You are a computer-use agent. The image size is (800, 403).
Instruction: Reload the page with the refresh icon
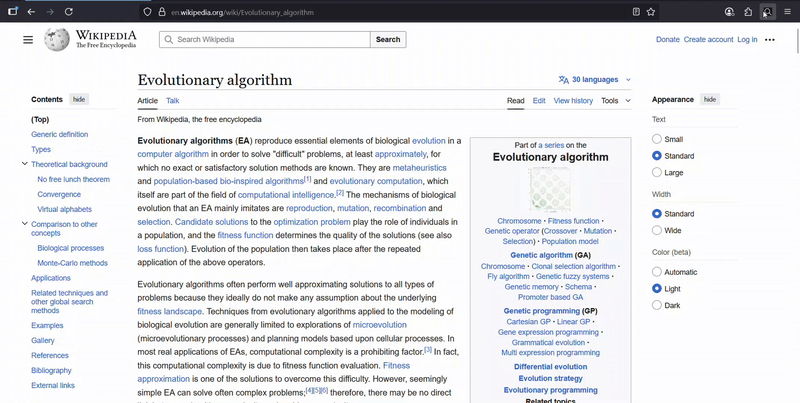[x=68, y=12]
